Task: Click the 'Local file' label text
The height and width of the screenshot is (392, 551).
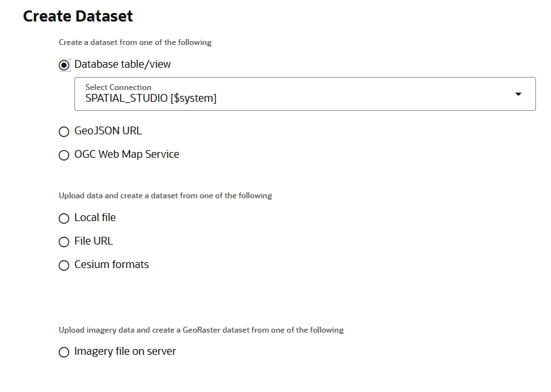Action: point(95,218)
